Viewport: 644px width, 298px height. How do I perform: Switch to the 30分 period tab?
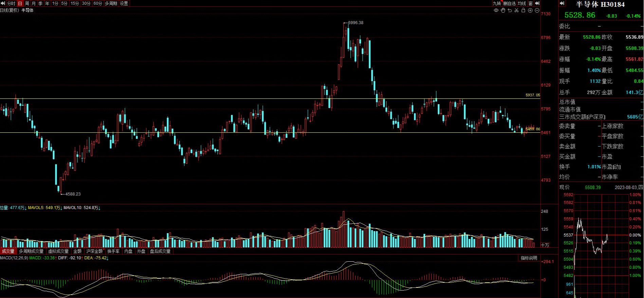point(86,3)
